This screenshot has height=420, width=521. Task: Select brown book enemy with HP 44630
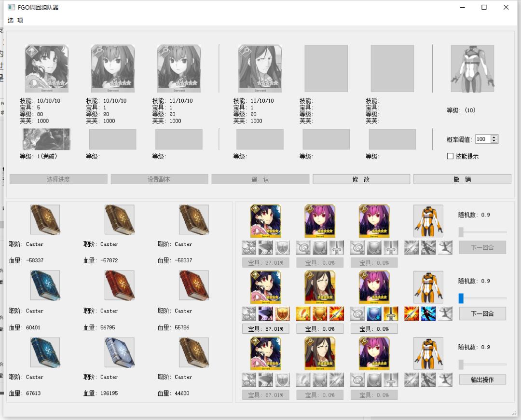click(x=194, y=352)
